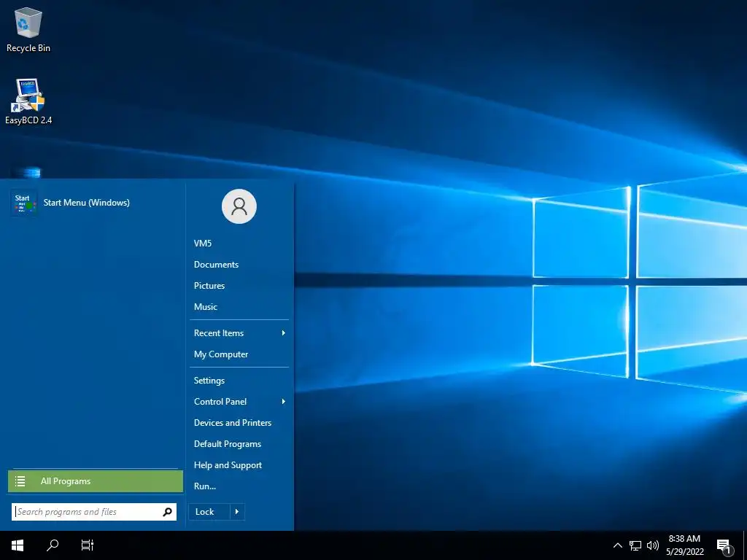Click the All Programs list icon
This screenshot has width=747, height=560.
coord(20,481)
